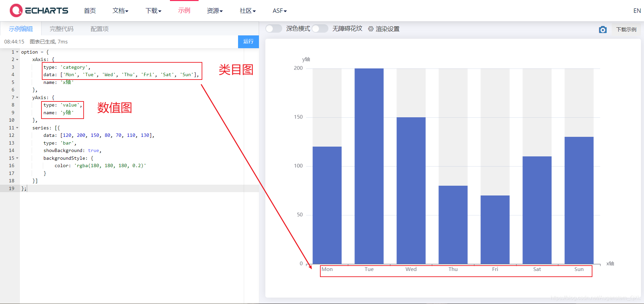Go to the 首页 home page
Image resolution: width=644 pixels, height=304 pixels.
[90, 11]
